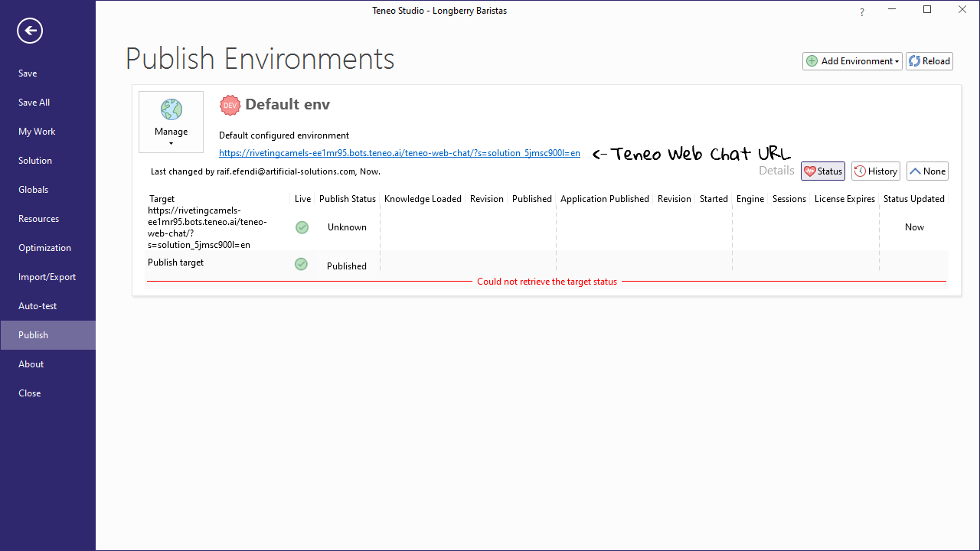Click the Published status cell

[x=347, y=266]
